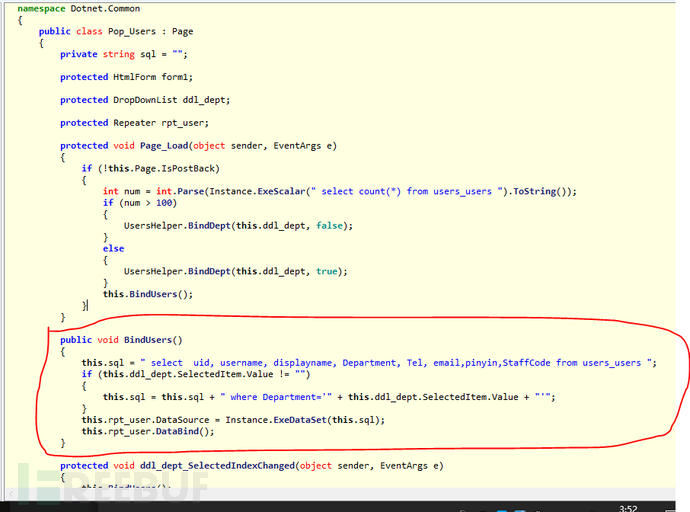Click the select uid, username SQL string
The height and width of the screenshot is (512, 690).
tap(400, 363)
